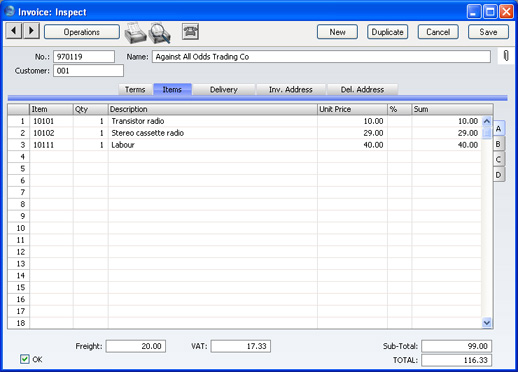Switch to Inv. Address tab
Viewport: 518px width, 372px height.
point(291,89)
